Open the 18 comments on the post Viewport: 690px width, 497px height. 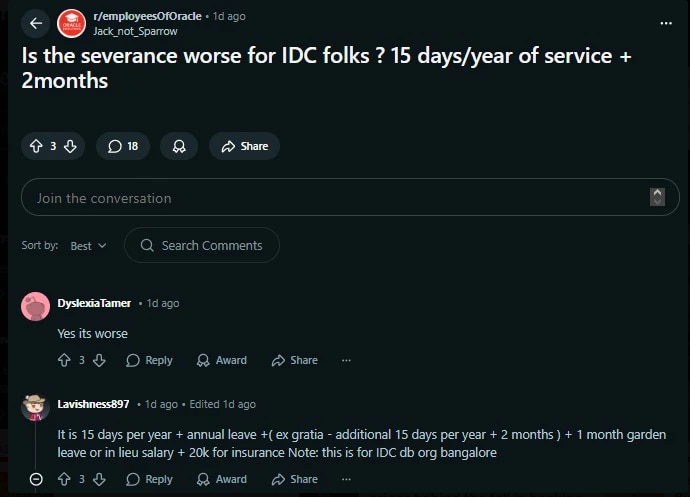click(x=122, y=146)
